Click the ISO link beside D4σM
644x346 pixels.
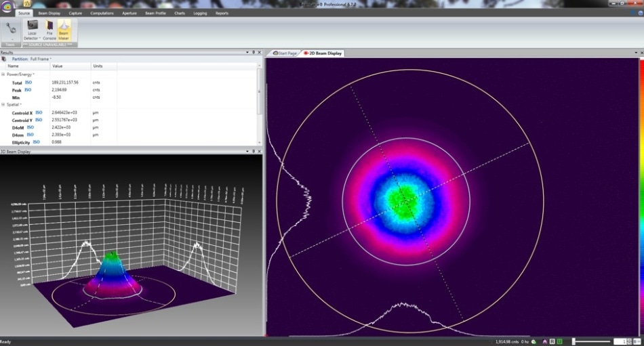(31, 128)
